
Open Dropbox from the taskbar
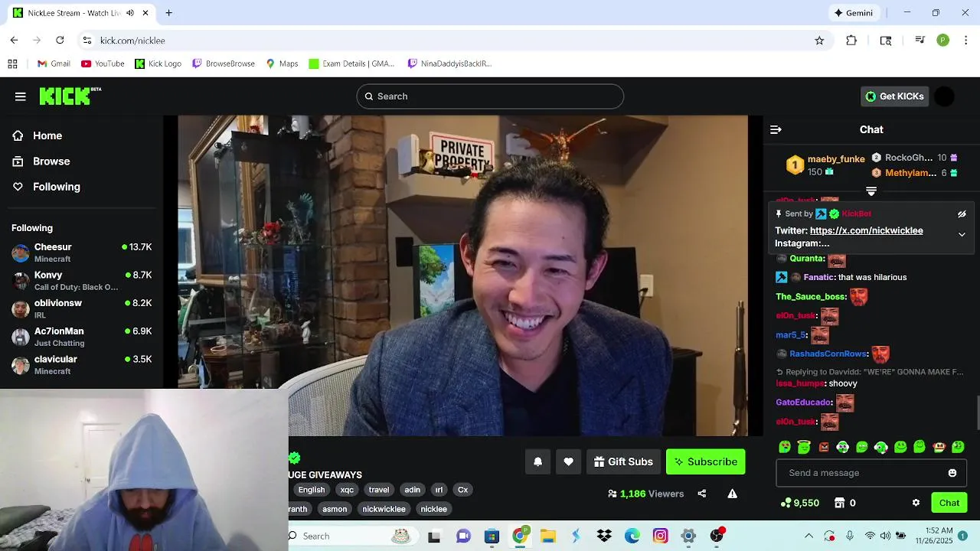(x=604, y=536)
